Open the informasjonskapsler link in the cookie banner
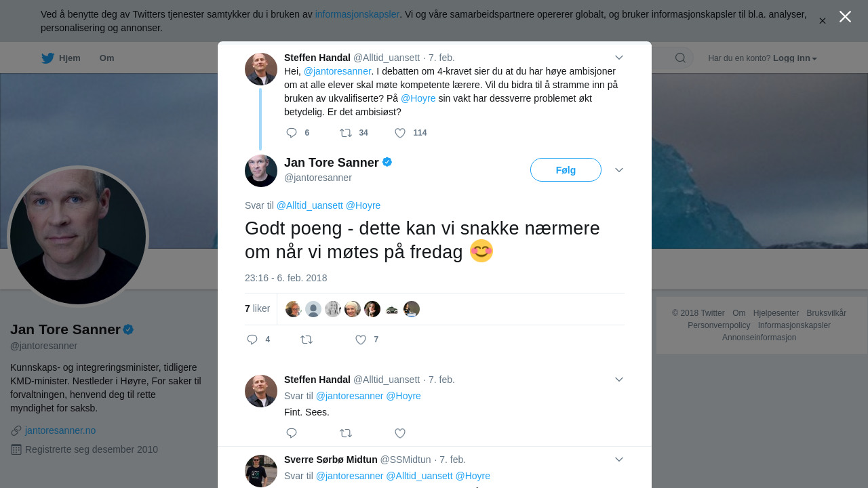Viewport: 868px width, 488px height. coord(357,14)
